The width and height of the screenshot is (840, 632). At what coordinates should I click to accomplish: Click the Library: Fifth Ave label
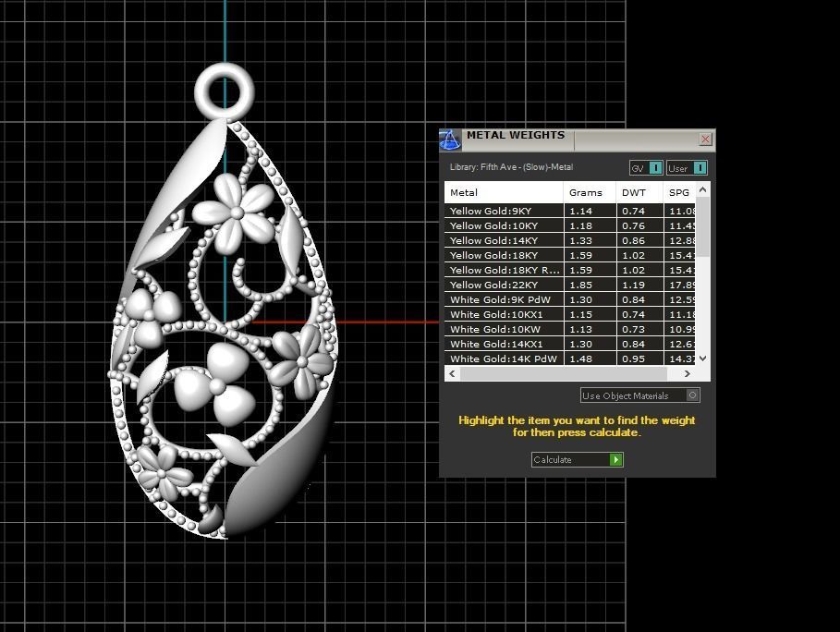click(x=511, y=167)
